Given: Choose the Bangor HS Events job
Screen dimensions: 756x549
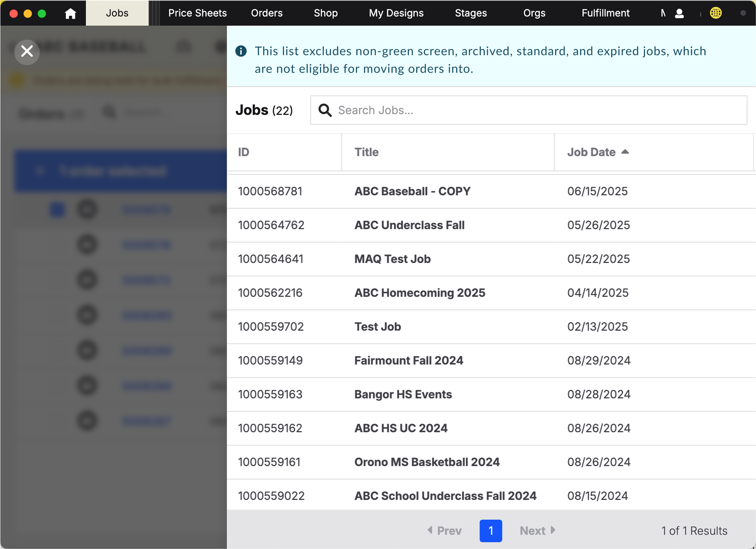Looking at the screenshot, I should [403, 395].
